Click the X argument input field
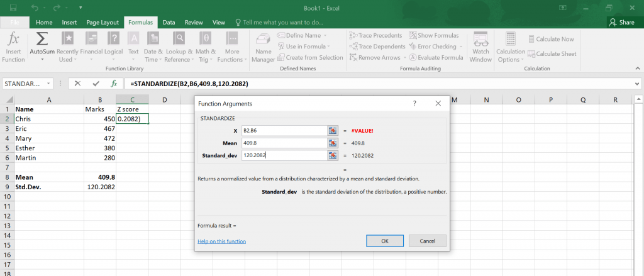Image resolution: width=644 pixels, height=276 pixels. 284,131
